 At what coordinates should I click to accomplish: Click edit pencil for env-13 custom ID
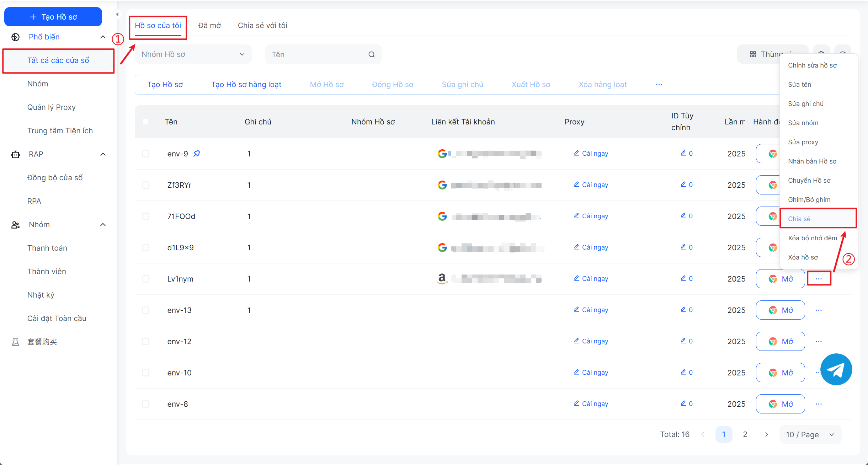(x=683, y=310)
